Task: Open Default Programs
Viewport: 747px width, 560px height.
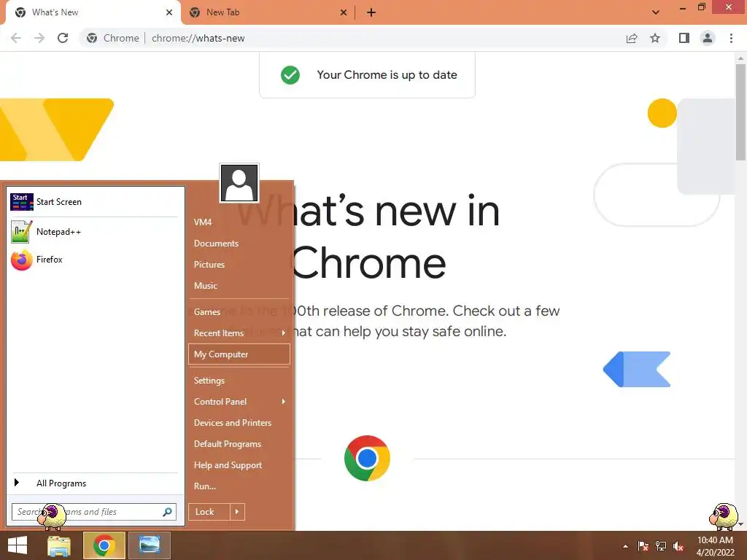Action: pyautogui.click(x=239, y=444)
